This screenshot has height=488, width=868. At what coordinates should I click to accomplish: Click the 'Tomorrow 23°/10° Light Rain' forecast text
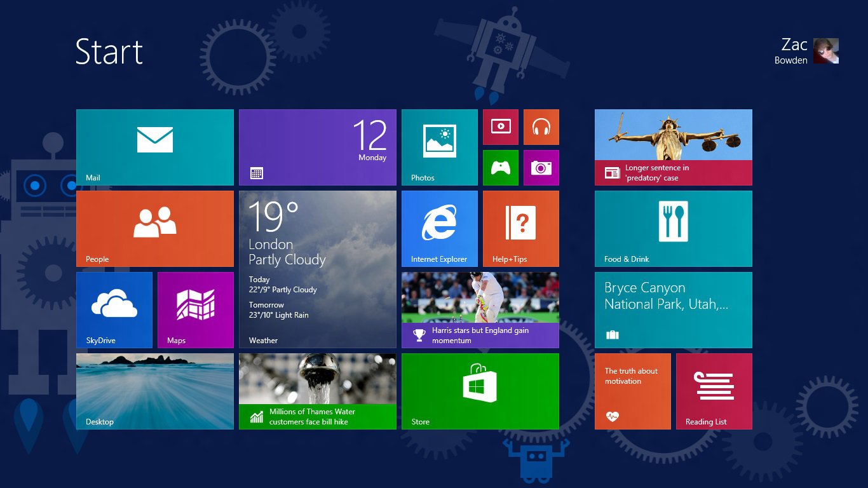279,310
